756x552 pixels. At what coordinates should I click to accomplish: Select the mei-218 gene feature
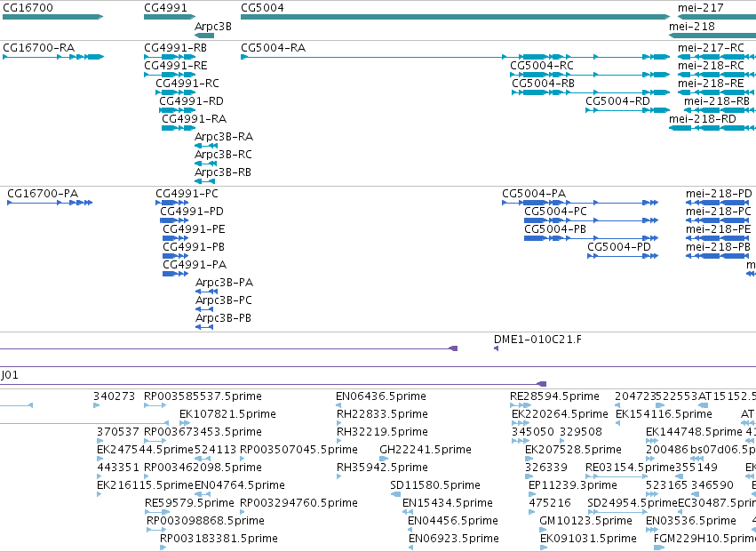712,36
